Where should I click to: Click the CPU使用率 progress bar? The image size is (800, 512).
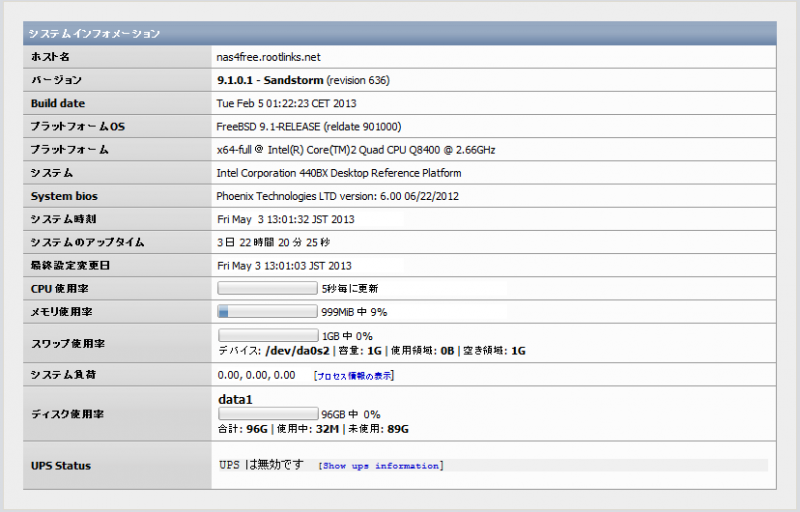(x=267, y=288)
